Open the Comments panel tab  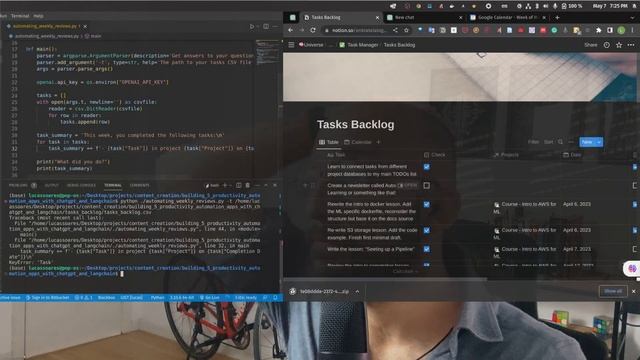140,185
